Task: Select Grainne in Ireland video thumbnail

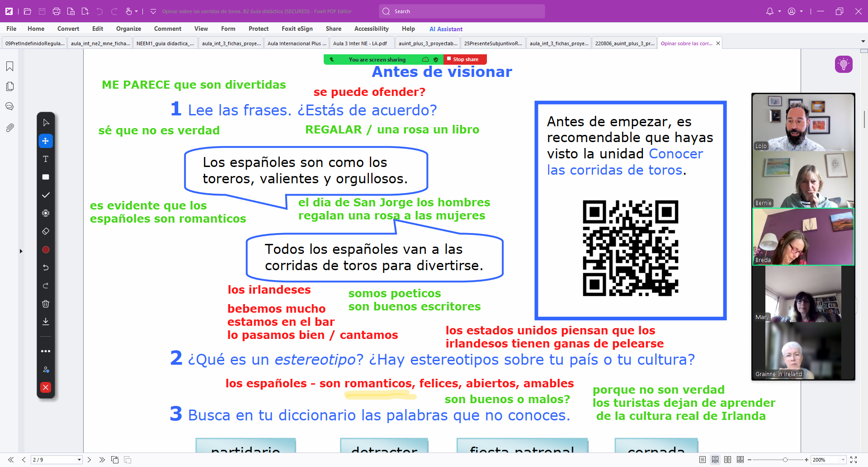Action: pyautogui.click(x=803, y=351)
